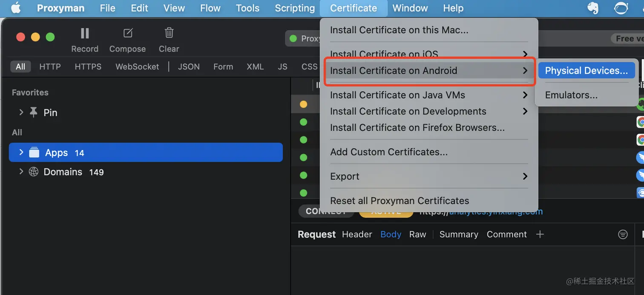Image resolution: width=644 pixels, height=295 pixels.
Task: Open the Flow menu
Action: pyautogui.click(x=210, y=8)
